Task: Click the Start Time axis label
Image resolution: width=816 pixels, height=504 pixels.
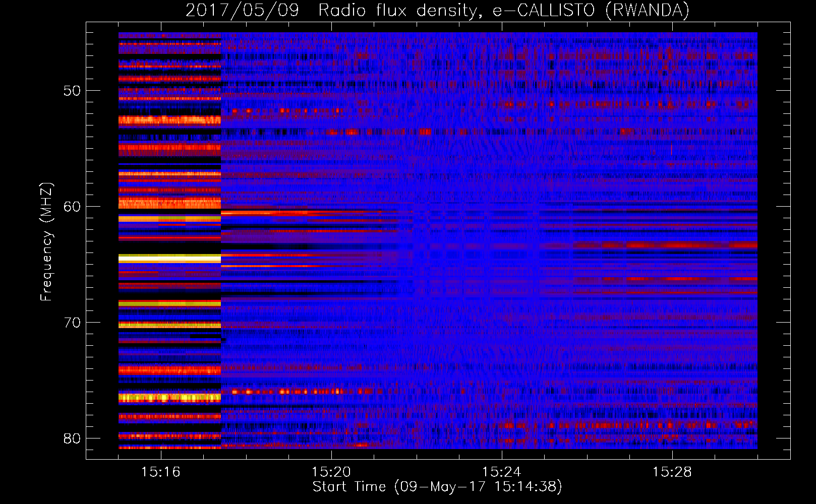Action: pyautogui.click(x=437, y=487)
